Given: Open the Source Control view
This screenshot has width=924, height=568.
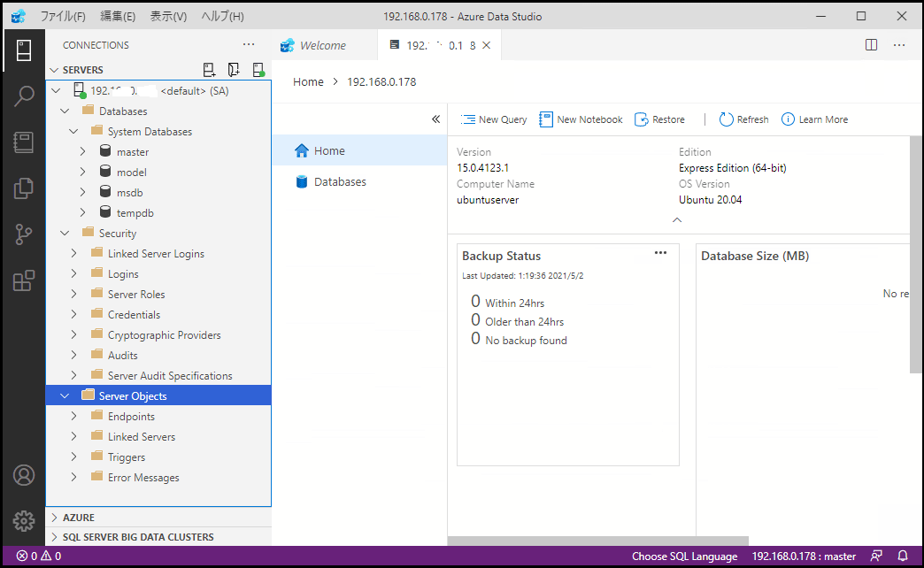Looking at the screenshot, I should point(24,234).
